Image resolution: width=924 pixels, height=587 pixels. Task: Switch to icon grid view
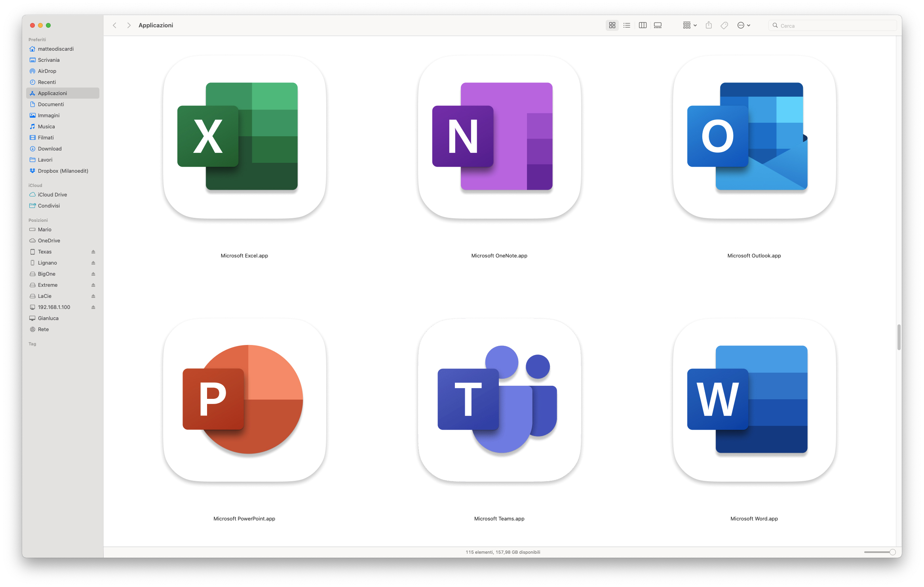point(612,25)
